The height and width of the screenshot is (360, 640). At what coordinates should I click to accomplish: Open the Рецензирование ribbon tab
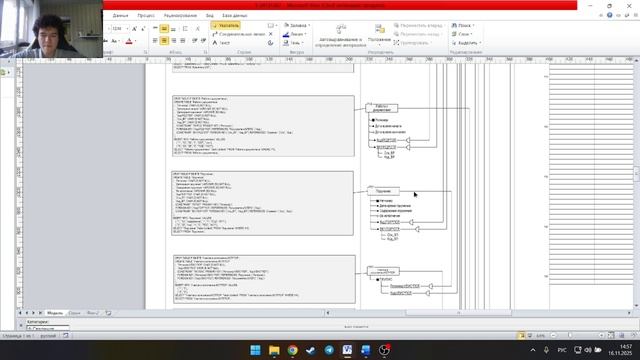click(180, 16)
